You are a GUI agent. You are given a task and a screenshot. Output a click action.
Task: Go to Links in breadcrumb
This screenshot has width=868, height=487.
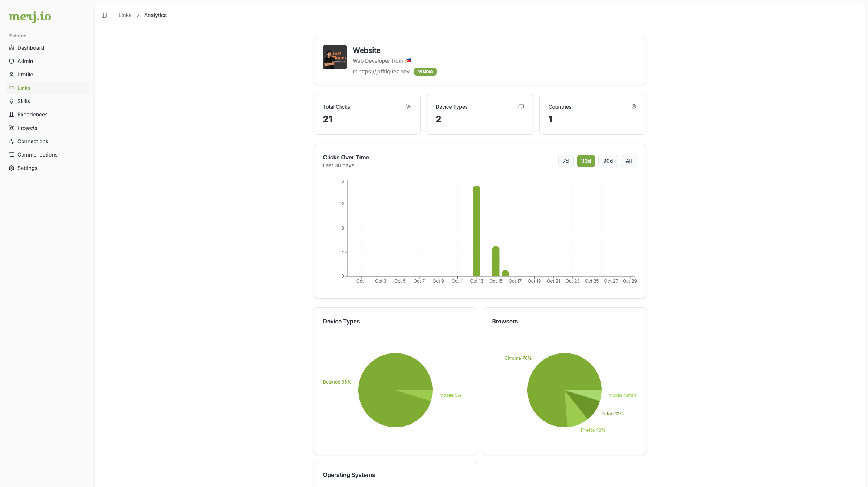point(125,15)
